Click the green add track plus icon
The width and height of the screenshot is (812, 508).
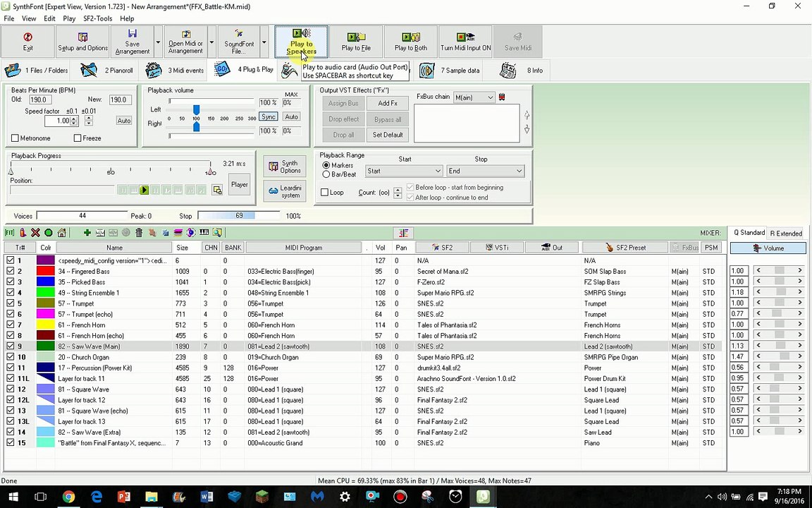87,233
